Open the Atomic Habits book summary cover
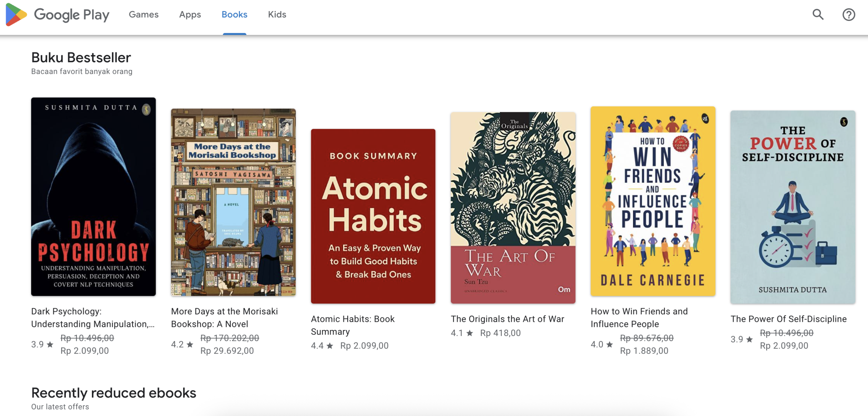This screenshot has height=416, width=868. click(x=373, y=216)
